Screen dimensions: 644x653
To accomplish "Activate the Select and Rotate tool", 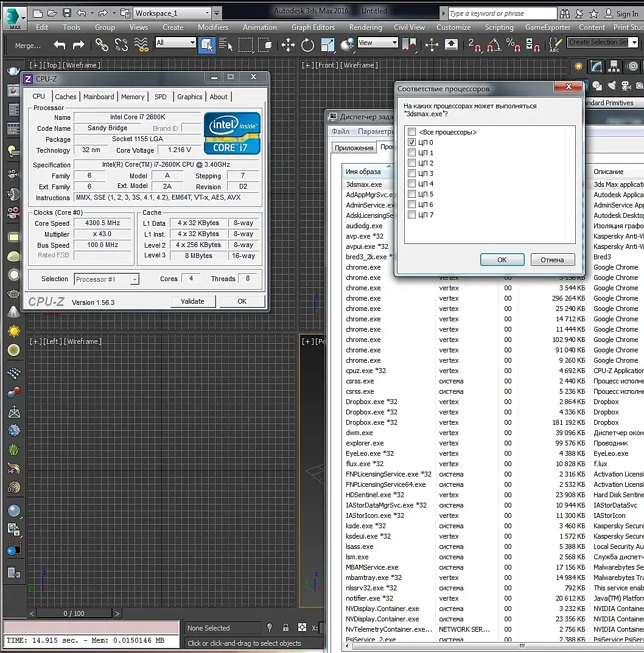I will pos(307,44).
